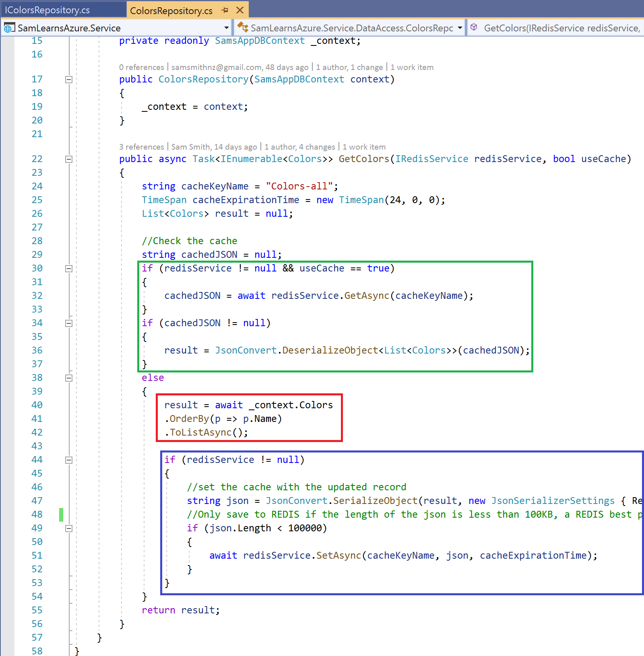644x656 pixels.
Task: Collapse the cachedJSON if block at line 34
Action: click(69, 323)
